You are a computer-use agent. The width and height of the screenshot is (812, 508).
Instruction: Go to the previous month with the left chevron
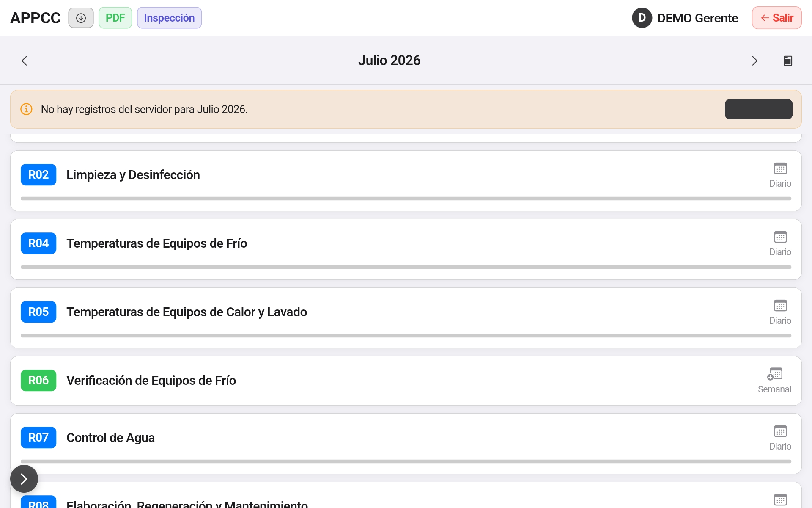tap(24, 61)
